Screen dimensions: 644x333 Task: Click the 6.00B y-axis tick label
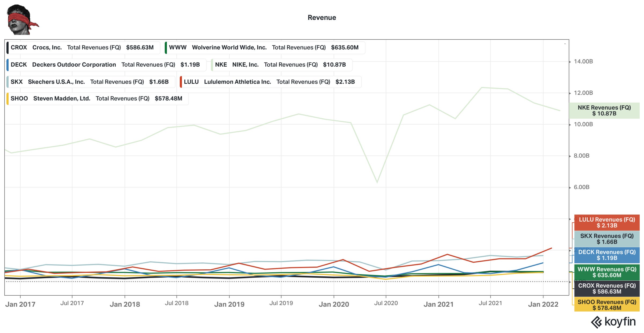click(581, 187)
